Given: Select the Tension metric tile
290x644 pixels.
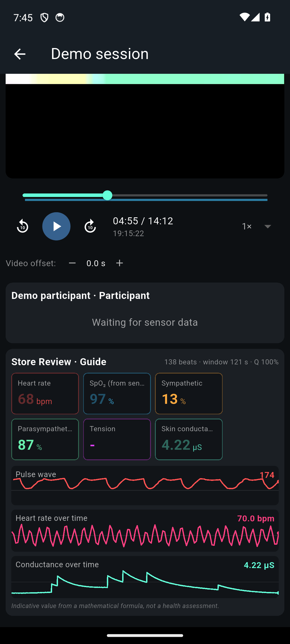Looking at the screenshot, I should [117, 439].
